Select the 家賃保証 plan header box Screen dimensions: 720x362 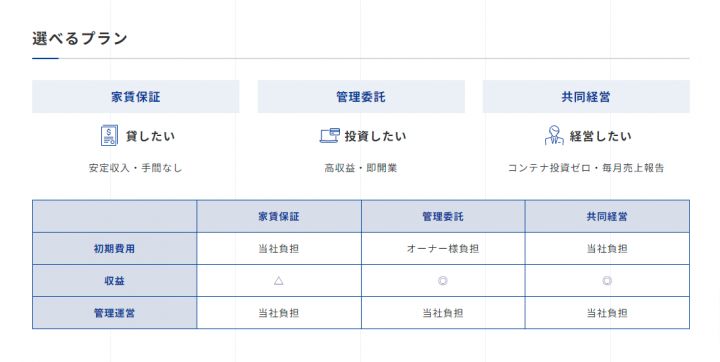point(135,96)
